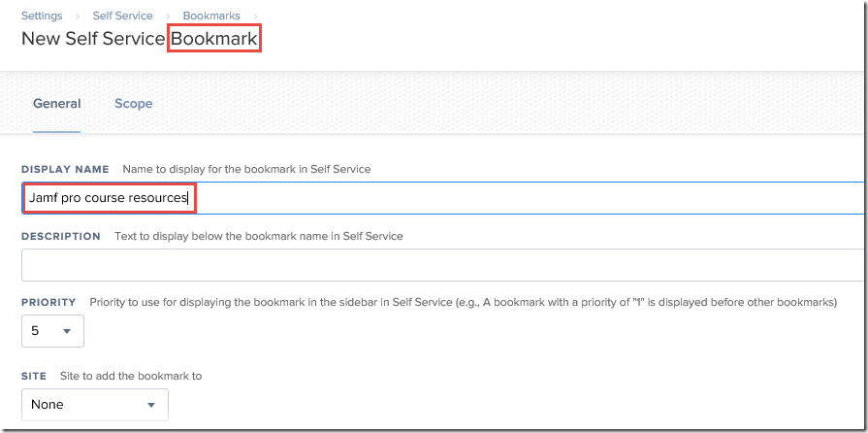The width and height of the screenshot is (868, 433).
Task: Click the DISPLAY NAME field label
Action: click(x=65, y=169)
